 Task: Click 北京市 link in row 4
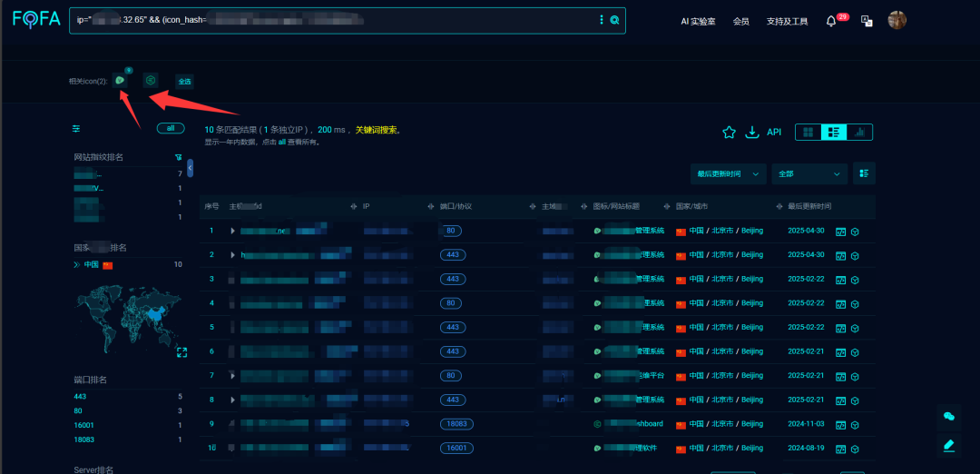pos(722,303)
